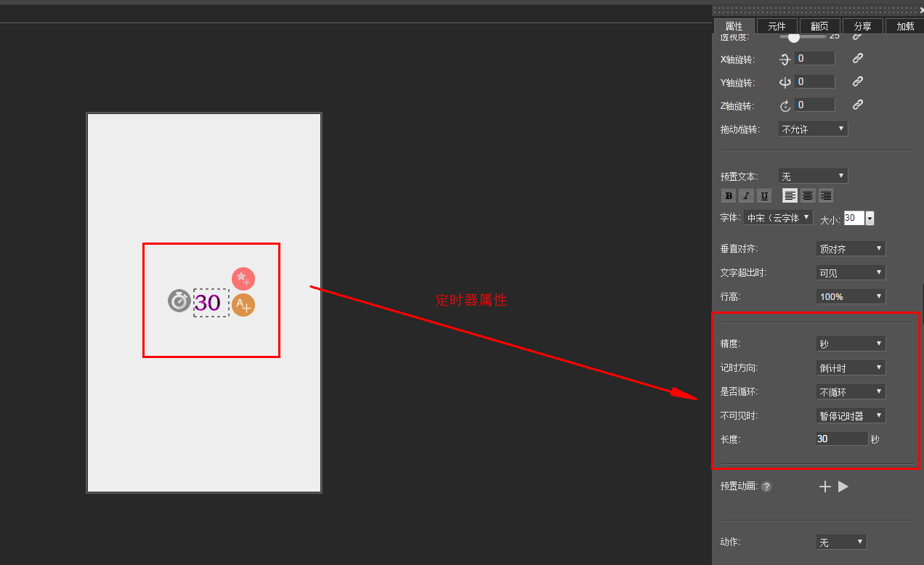
Task: Click the link icon for X轴旋转
Action: coord(858,58)
